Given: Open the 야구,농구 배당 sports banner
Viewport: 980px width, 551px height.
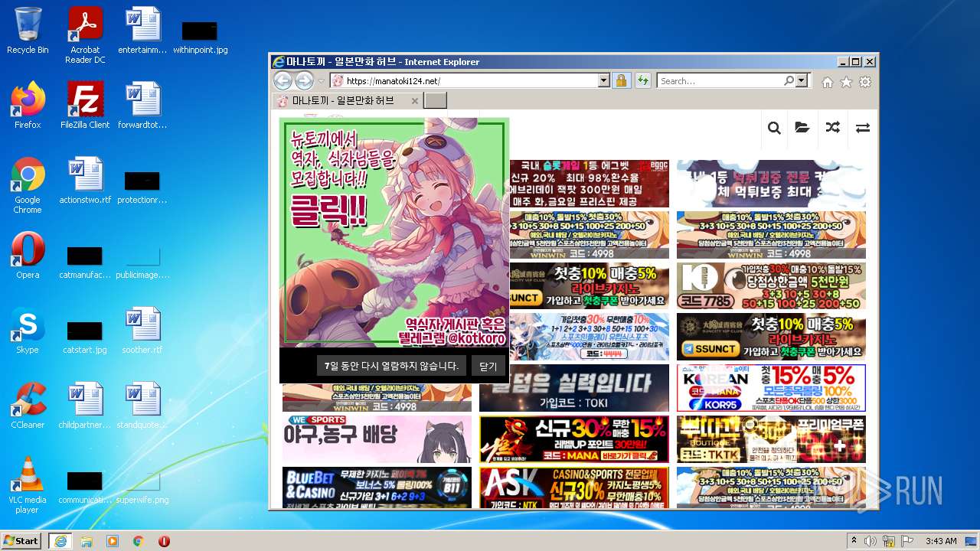Looking at the screenshot, I should pyautogui.click(x=377, y=439).
